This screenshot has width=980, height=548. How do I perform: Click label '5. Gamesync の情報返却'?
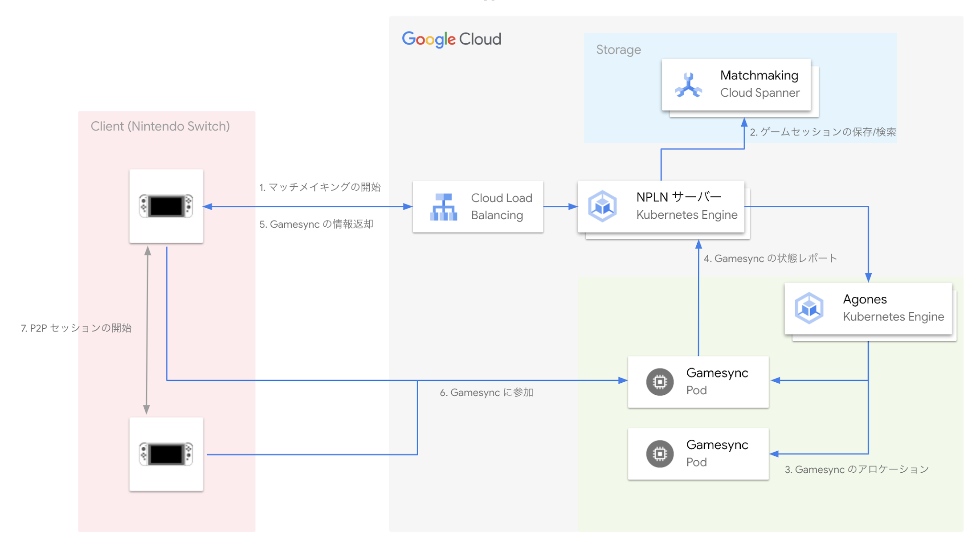316,224
